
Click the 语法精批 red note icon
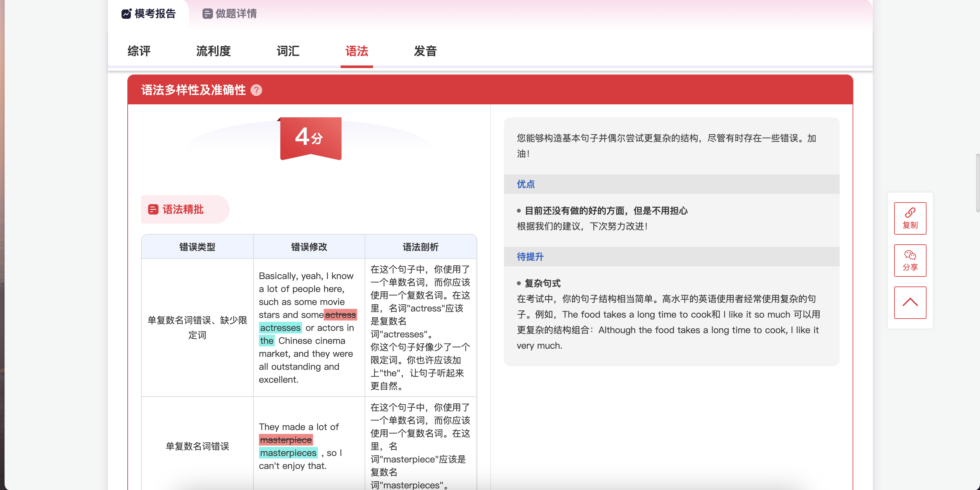[x=153, y=209]
